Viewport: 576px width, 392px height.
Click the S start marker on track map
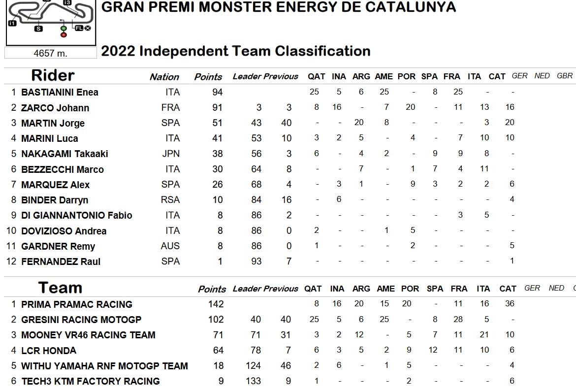pos(38,29)
